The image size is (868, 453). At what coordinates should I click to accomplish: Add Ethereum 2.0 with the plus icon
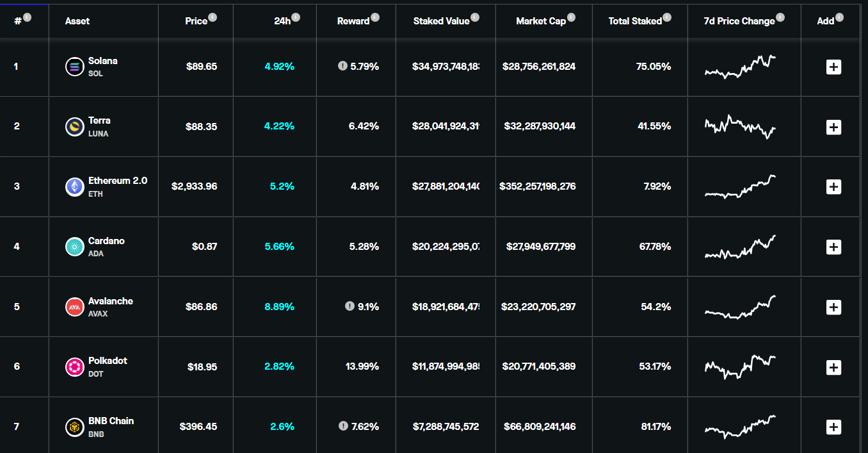pos(833,187)
